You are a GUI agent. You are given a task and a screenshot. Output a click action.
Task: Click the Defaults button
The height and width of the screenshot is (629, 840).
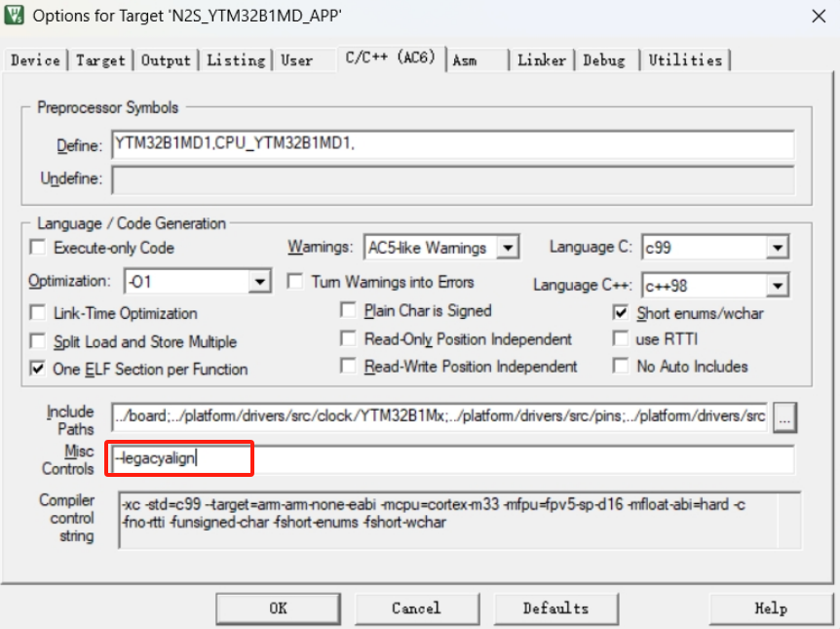(555, 608)
